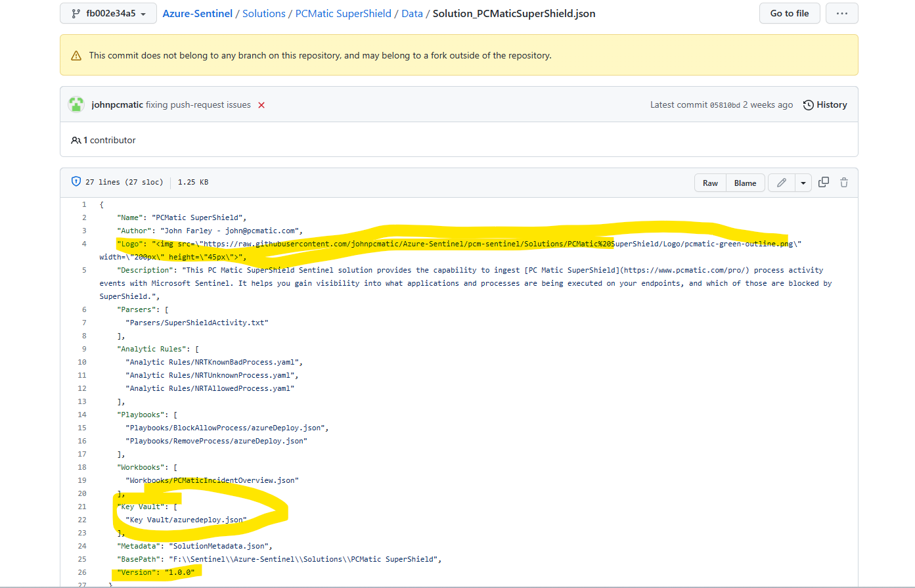Click the johnpcmatic avatar image

[76, 104]
